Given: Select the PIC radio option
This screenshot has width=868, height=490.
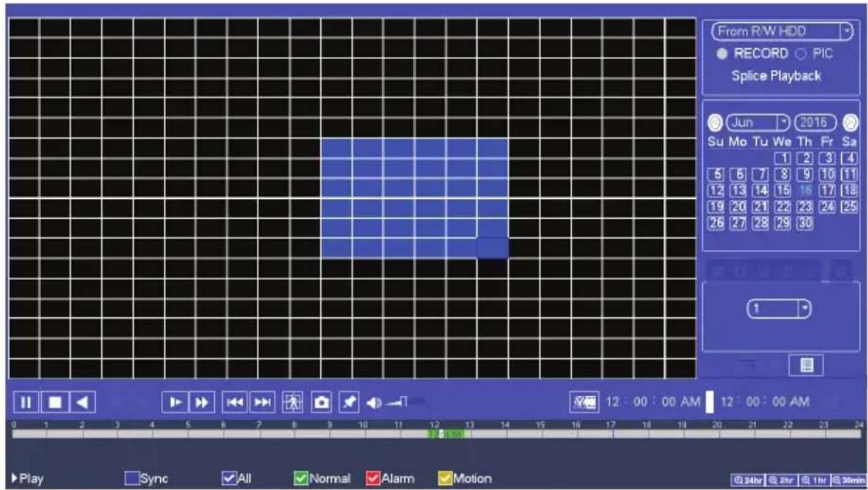Looking at the screenshot, I should (x=800, y=53).
